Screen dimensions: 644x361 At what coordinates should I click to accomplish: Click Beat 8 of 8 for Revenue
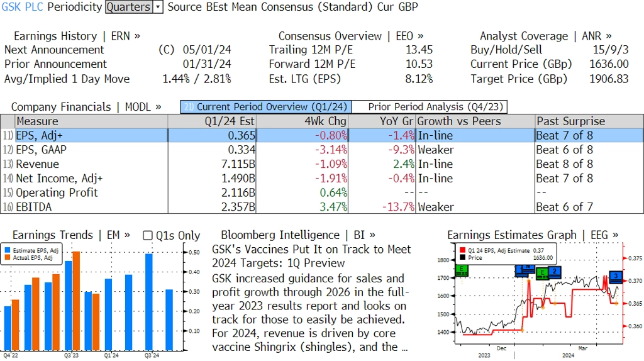[x=565, y=164]
